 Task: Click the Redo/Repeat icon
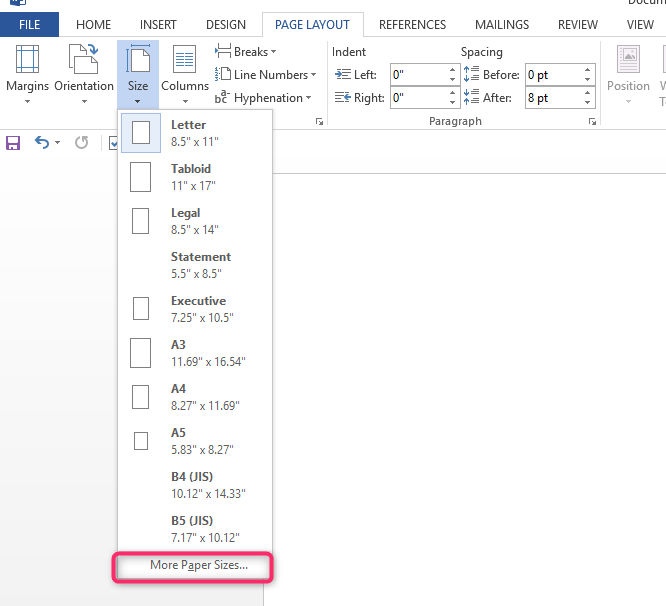[82, 143]
